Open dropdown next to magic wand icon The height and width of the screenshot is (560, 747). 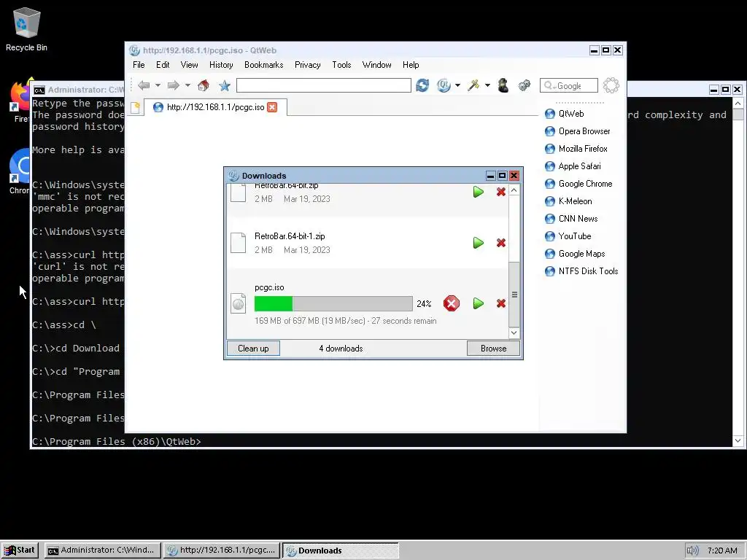487,85
